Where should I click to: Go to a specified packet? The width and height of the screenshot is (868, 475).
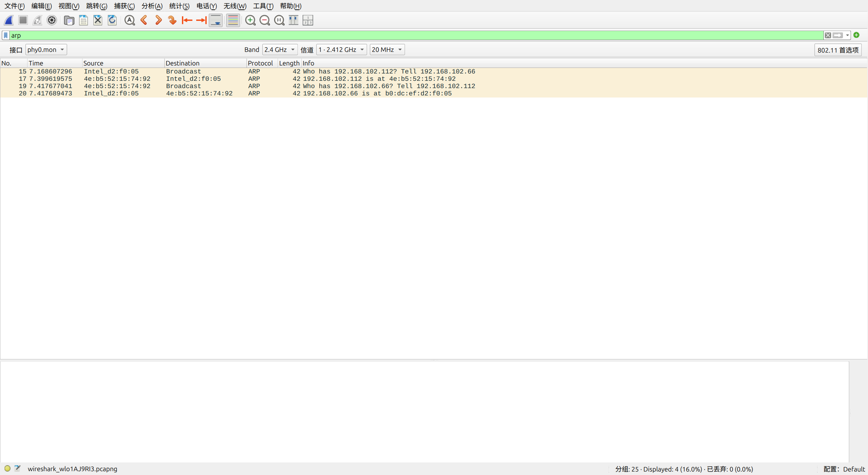tap(173, 20)
